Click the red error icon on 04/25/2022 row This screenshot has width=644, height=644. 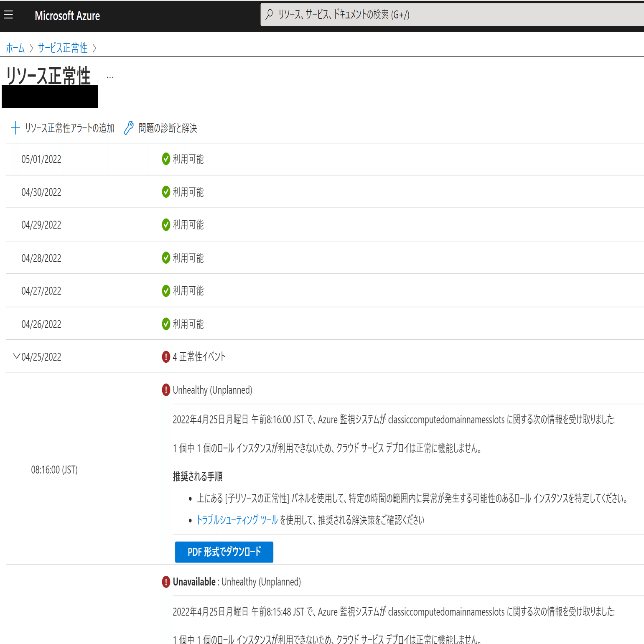[x=165, y=356]
